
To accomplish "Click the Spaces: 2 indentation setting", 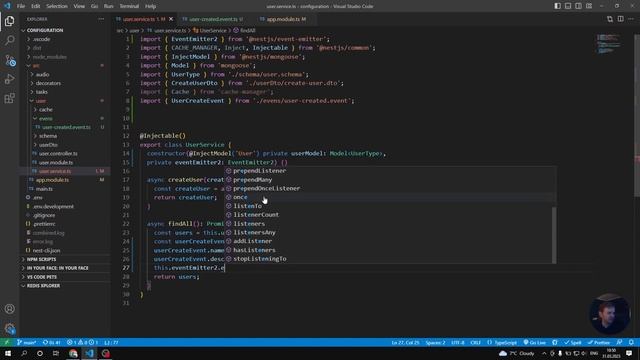I will 436,342.
